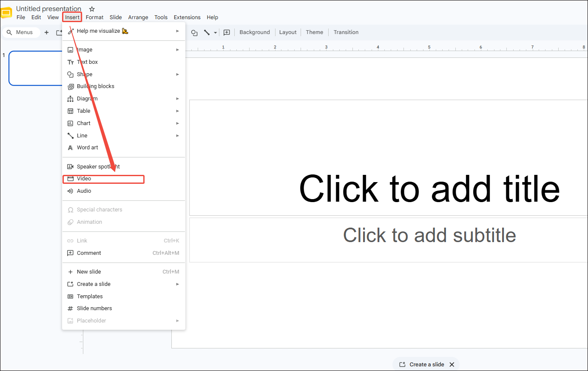This screenshot has height=371, width=588.
Task: Click the Templates icon in Insert menu
Action: (71, 297)
